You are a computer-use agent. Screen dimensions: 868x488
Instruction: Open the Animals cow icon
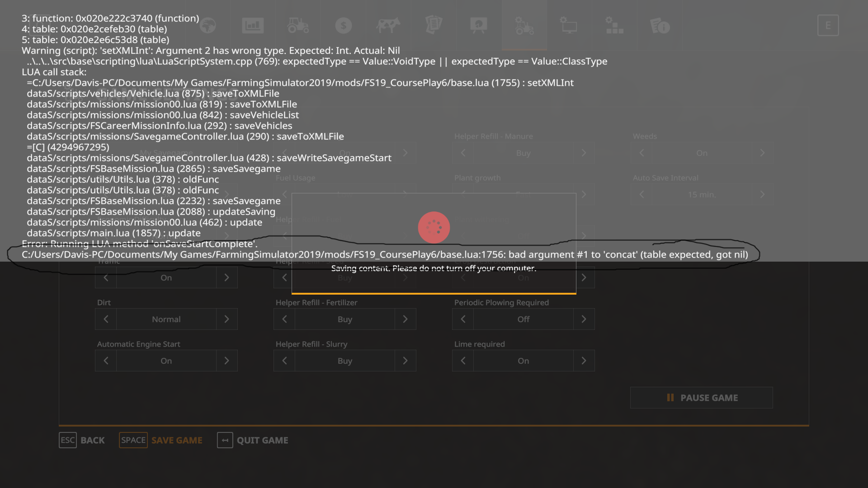point(388,26)
